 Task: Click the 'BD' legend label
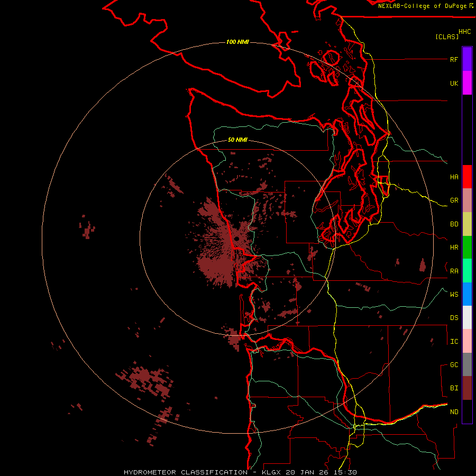454,224
